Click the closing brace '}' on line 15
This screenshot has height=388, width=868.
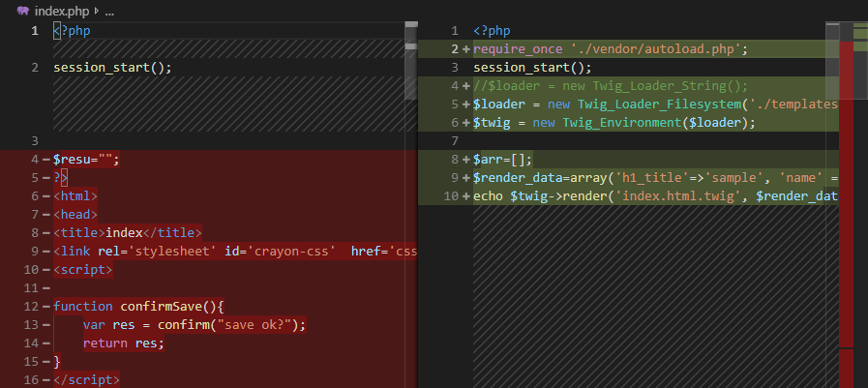click(57, 362)
